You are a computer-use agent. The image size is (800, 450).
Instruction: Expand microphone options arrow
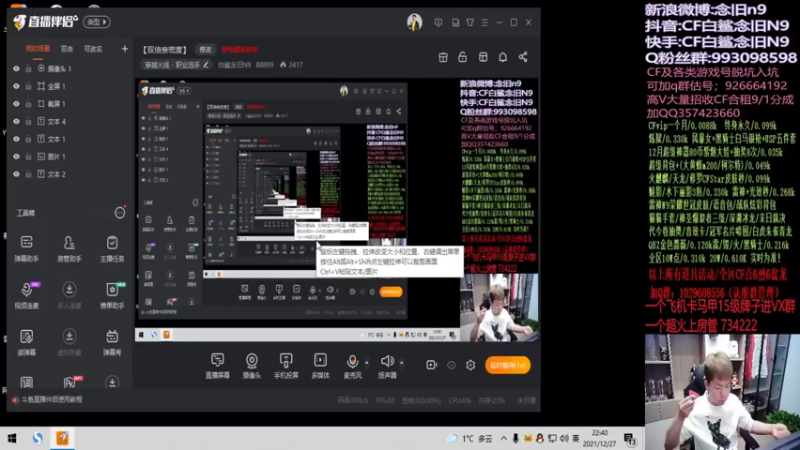[366, 363]
